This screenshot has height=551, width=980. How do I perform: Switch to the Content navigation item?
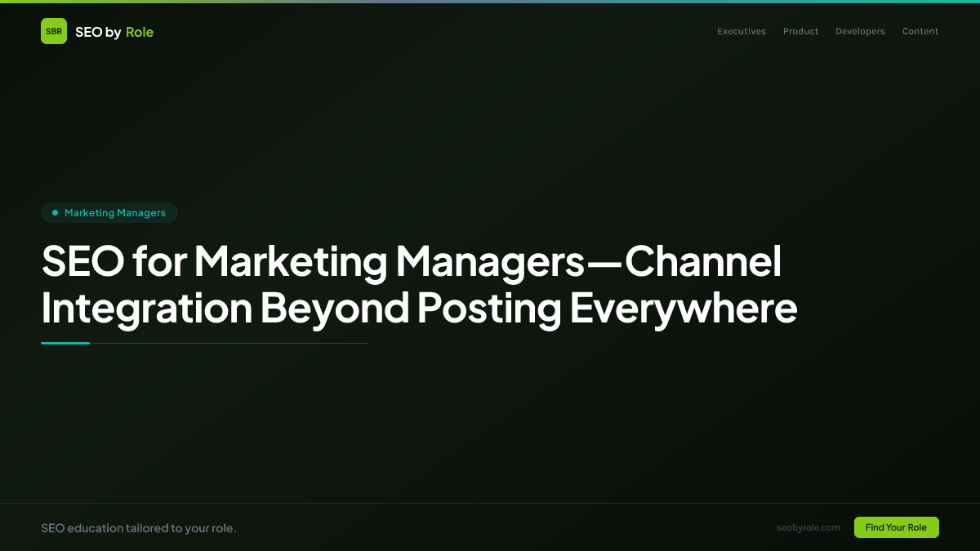click(920, 31)
